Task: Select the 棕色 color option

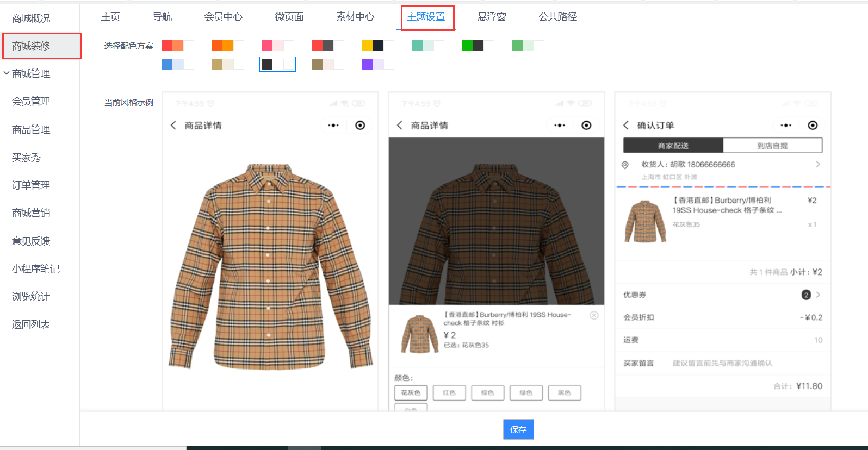Action: pos(488,393)
